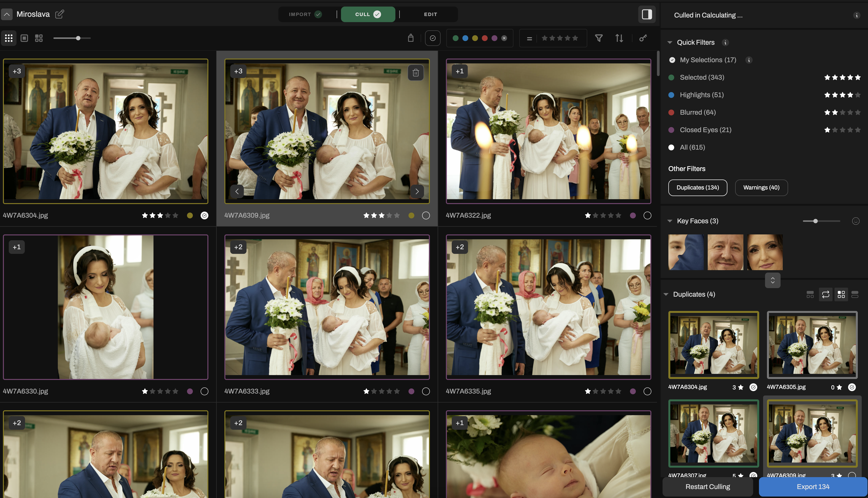Screen dimensions: 868x498
Task: Click the Warnings (40) filter button
Action: pyautogui.click(x=761, y=188)
